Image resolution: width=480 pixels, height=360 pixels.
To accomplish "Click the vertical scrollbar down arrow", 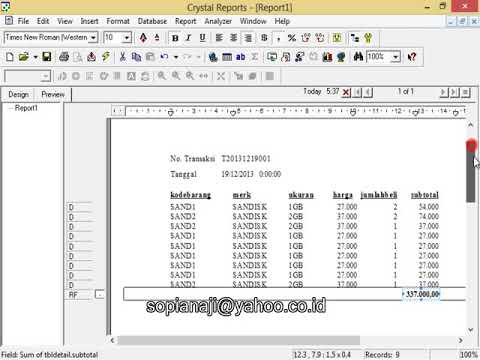I will (470, 330).
